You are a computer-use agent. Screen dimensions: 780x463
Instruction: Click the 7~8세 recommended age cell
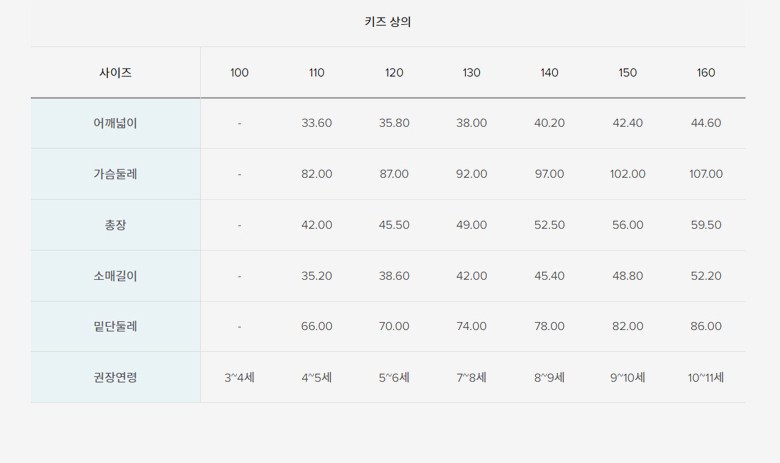click(472, 377)
